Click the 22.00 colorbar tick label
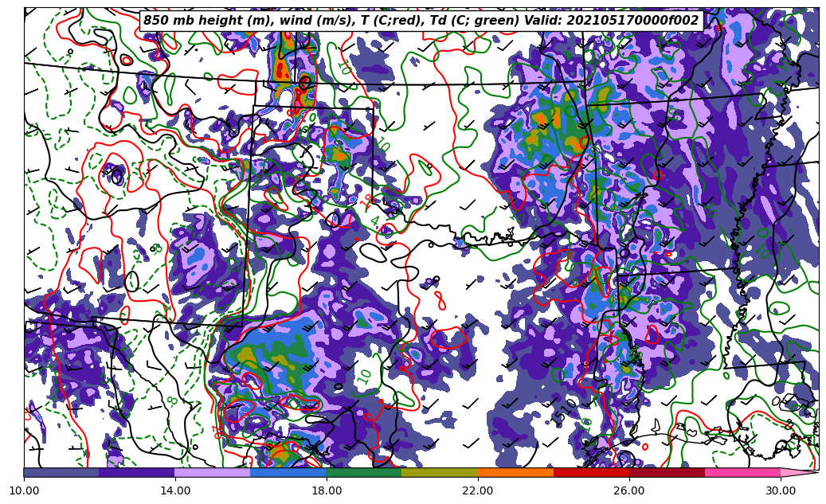826x504 pixels. [x=478, y=490]
